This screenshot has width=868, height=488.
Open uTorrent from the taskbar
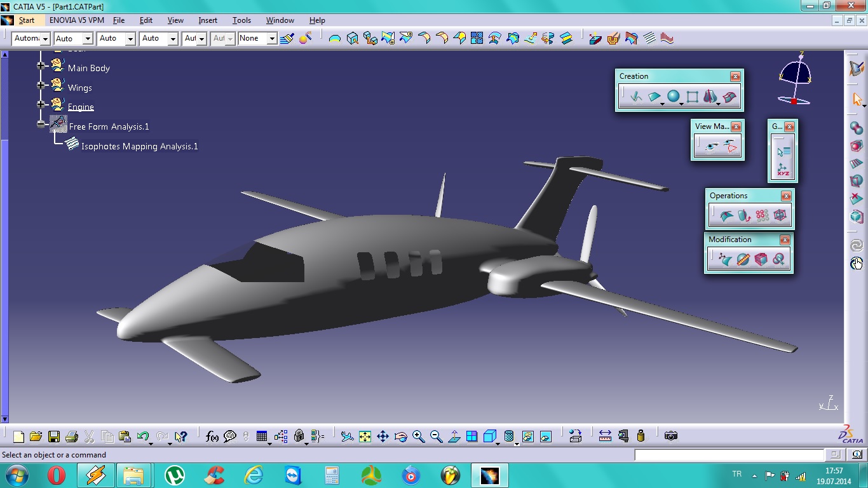[x=175, y=475]
